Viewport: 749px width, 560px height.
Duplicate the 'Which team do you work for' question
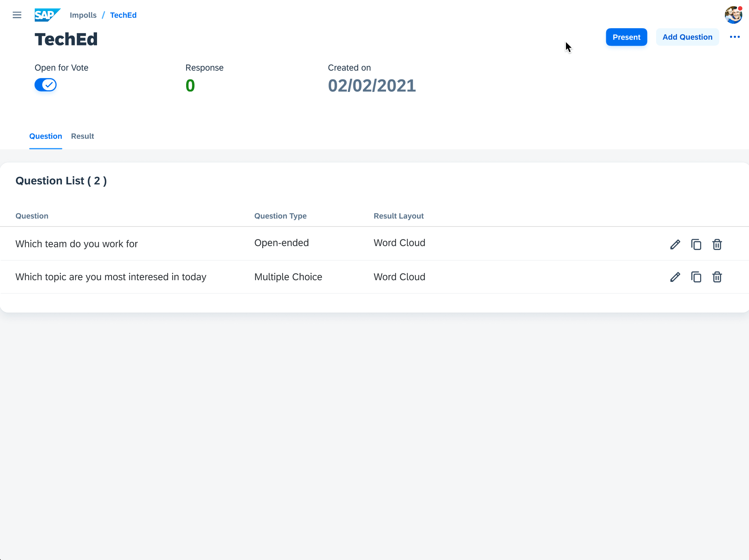coord(696,244)
